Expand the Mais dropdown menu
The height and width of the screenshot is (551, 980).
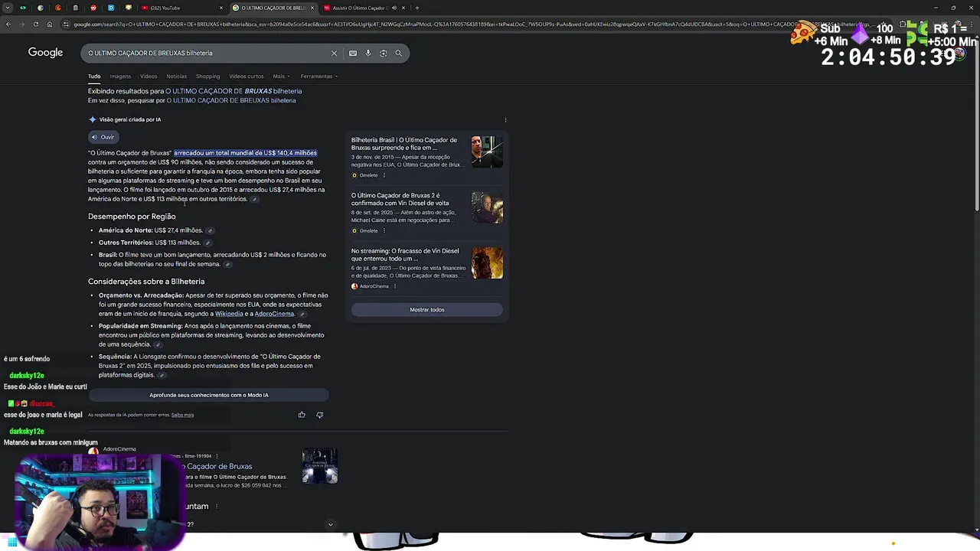281,77
